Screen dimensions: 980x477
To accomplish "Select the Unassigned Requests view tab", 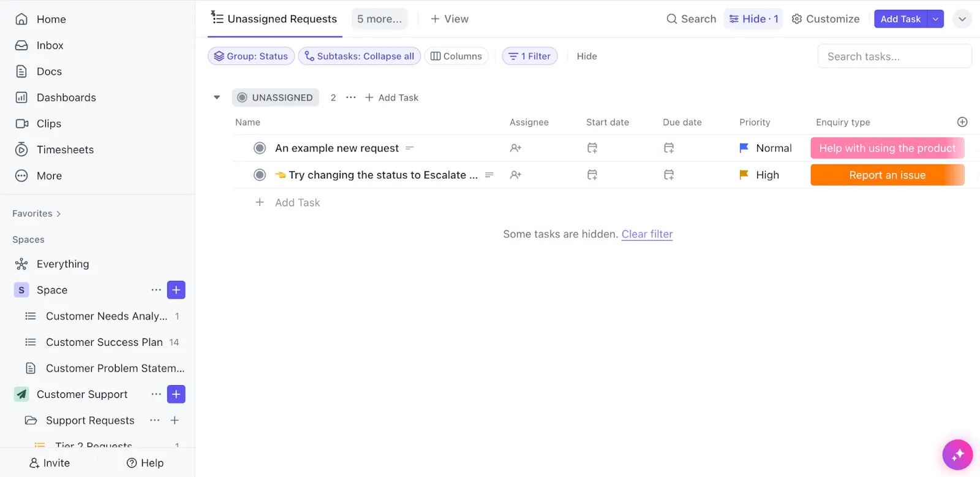I will click(x=274, y=19).
